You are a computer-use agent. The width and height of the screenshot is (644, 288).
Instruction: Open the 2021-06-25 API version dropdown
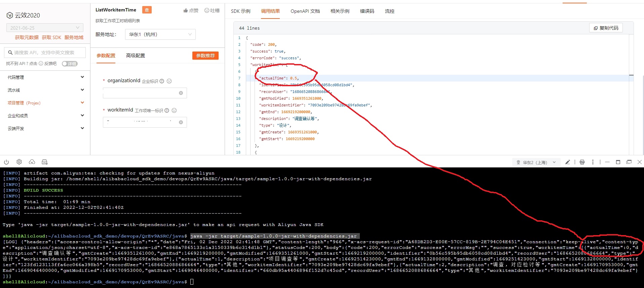45,28
